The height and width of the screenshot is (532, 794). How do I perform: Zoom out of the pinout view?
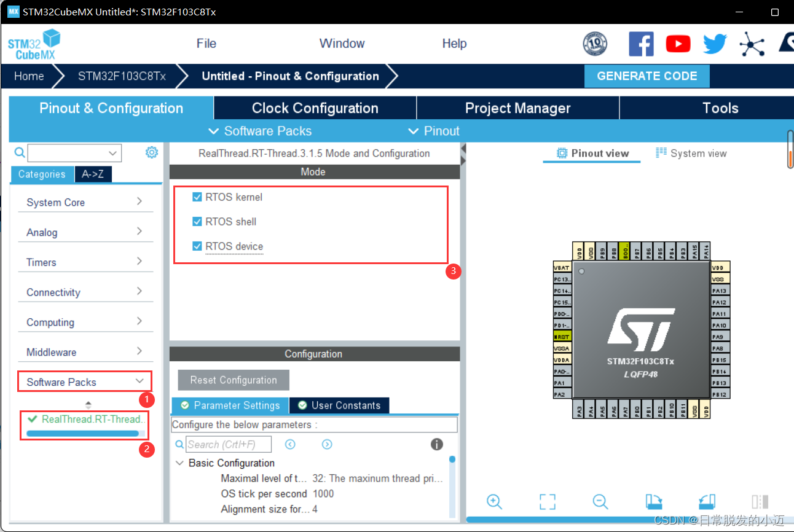[600, 501]
